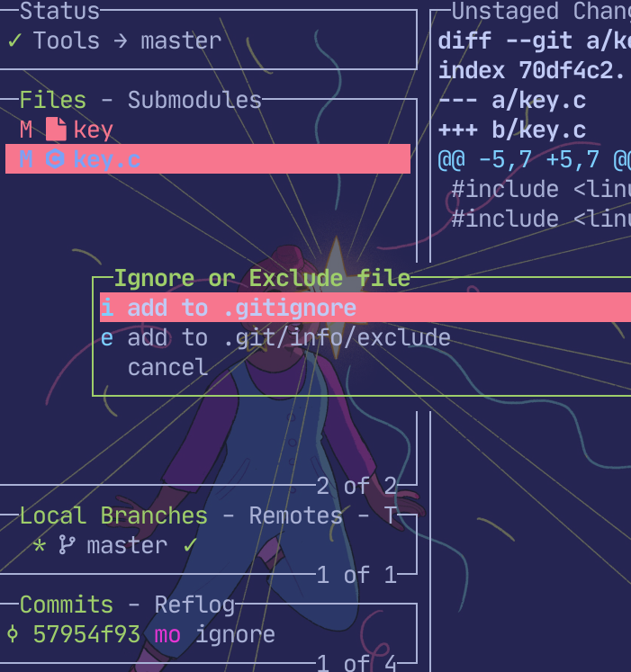This screenshot has width=631, height=672.
Task: Select the key.c file row
Action: point(208,159)
